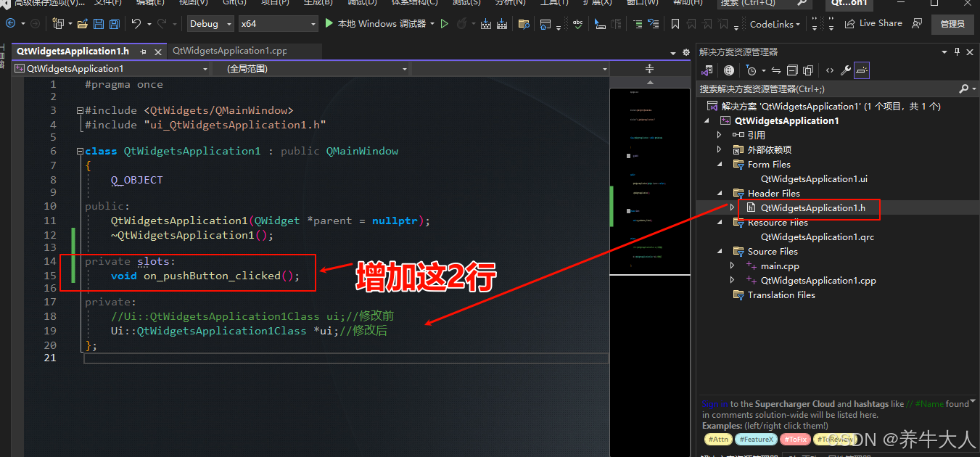The height and width of the screenshot is (457, 980).
Task: Toggle the pin on the QtWidgetsApplication1.h tab
Action: [144, 52]
